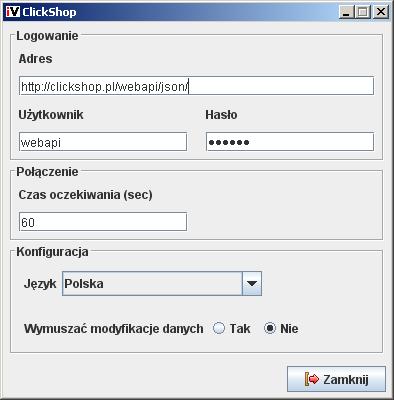Select the Nie radio button
The image size is (394, 400).
[270, 328]
